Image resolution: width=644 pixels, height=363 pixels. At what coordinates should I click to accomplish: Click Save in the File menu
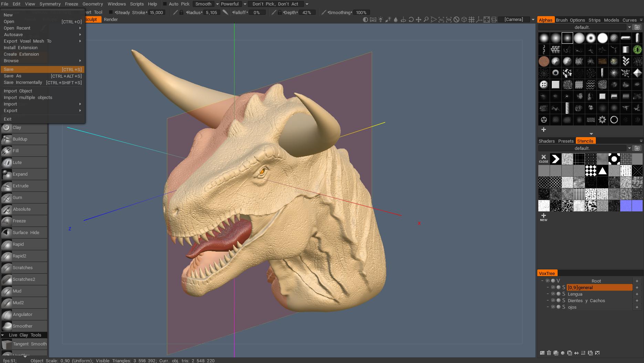coord(43,69)
